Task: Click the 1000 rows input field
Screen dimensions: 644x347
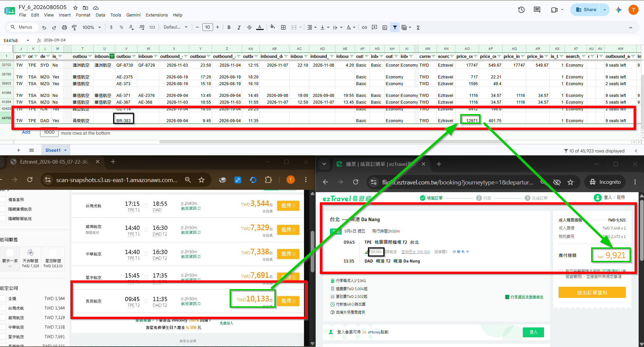Action: coord(49,132)
